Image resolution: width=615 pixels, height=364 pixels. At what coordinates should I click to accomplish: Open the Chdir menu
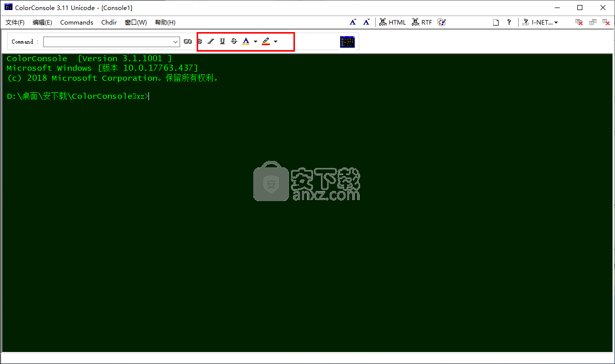click(x=109, y=22)
